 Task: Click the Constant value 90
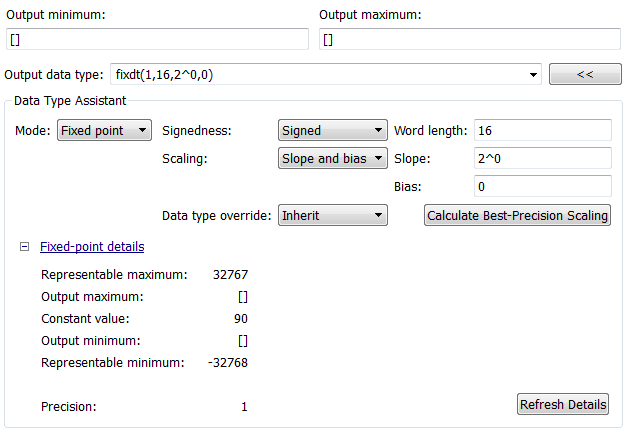click(240, 318)
